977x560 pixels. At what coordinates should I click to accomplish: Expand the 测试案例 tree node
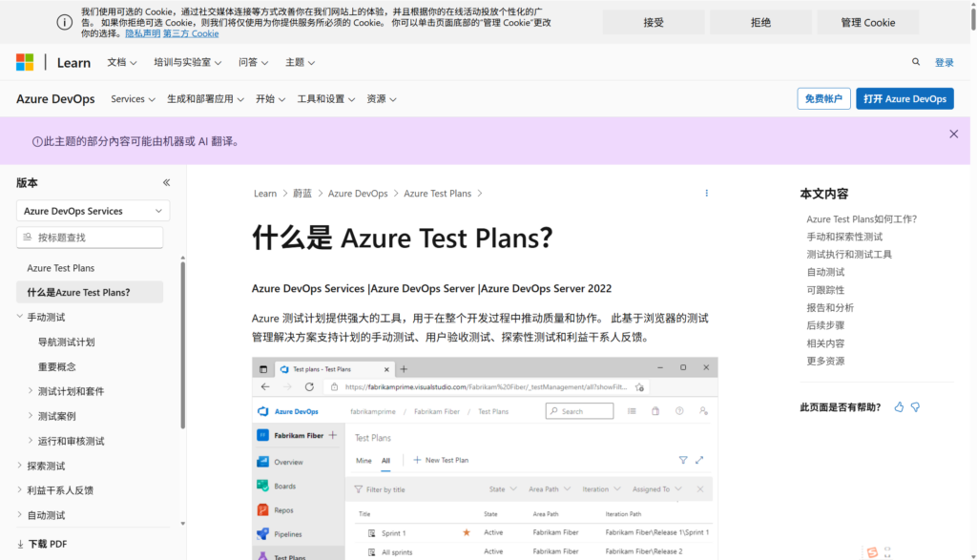[30, 416]
